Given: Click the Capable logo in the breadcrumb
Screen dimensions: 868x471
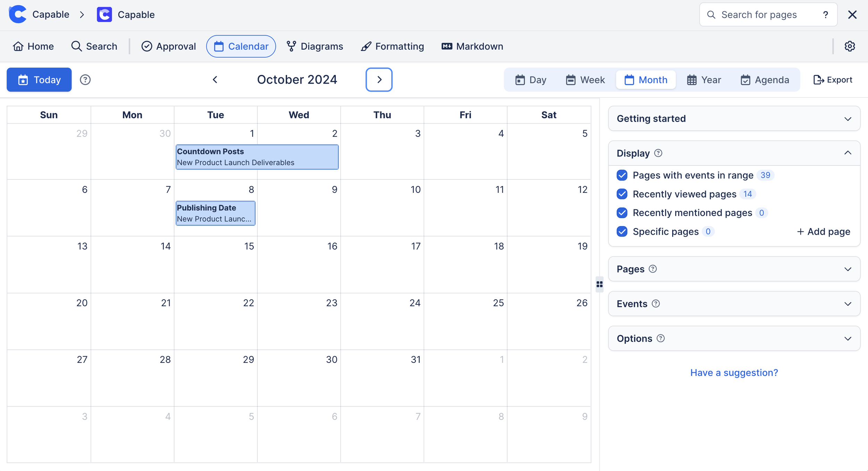Looking at the screenshot, I should click(x=18, y=15).
